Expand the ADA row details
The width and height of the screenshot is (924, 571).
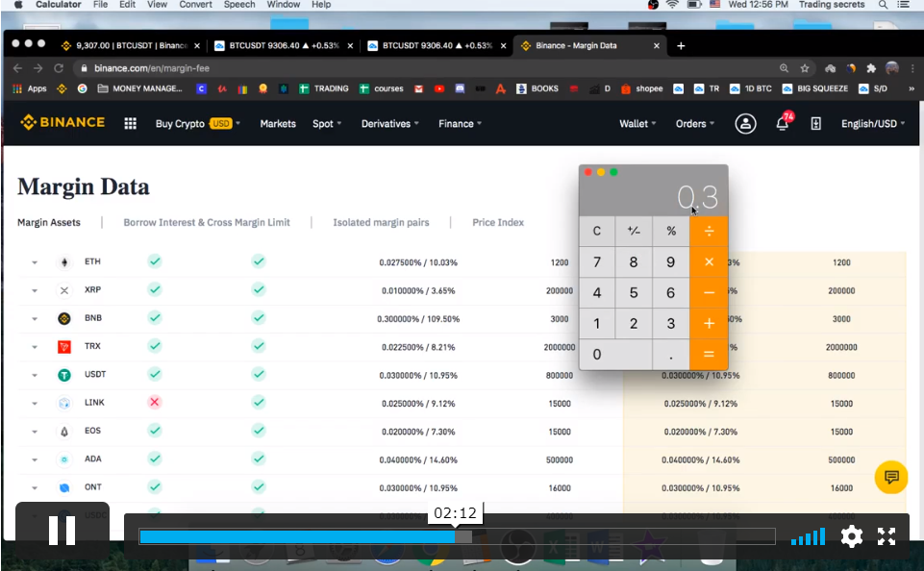(35, 459)
